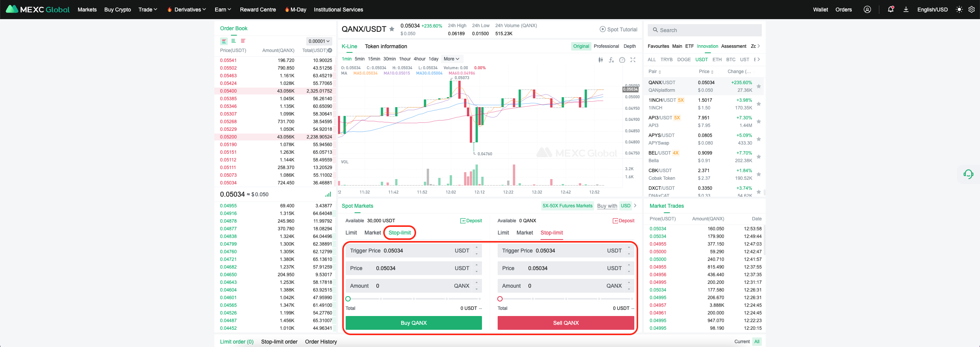This screenshot has width=980, height=347.
Task: Click the red Deposit icon for QANX balance
Action: click(x=615, y=221)
